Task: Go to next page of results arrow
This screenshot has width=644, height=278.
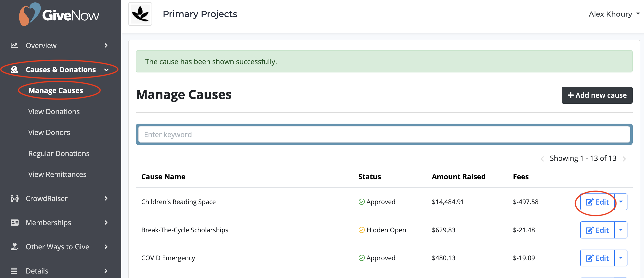Action: tap(624, 159)
